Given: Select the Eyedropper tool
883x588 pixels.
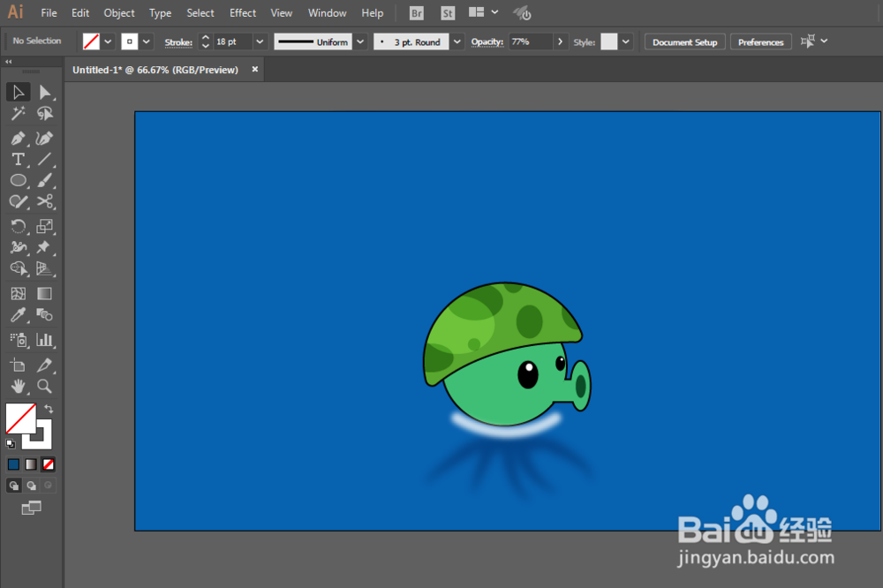Looking at the screenshot, I should pos(18,315).
